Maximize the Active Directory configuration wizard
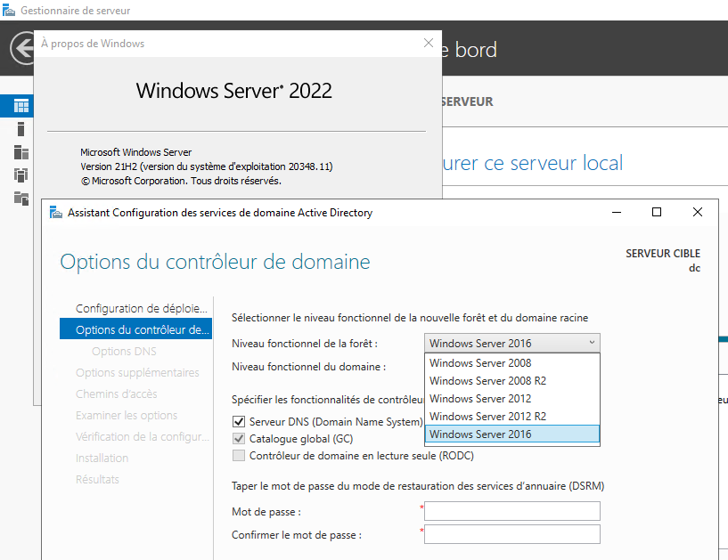The height and width of the screenshot is (560, 728). coord(657,212)
